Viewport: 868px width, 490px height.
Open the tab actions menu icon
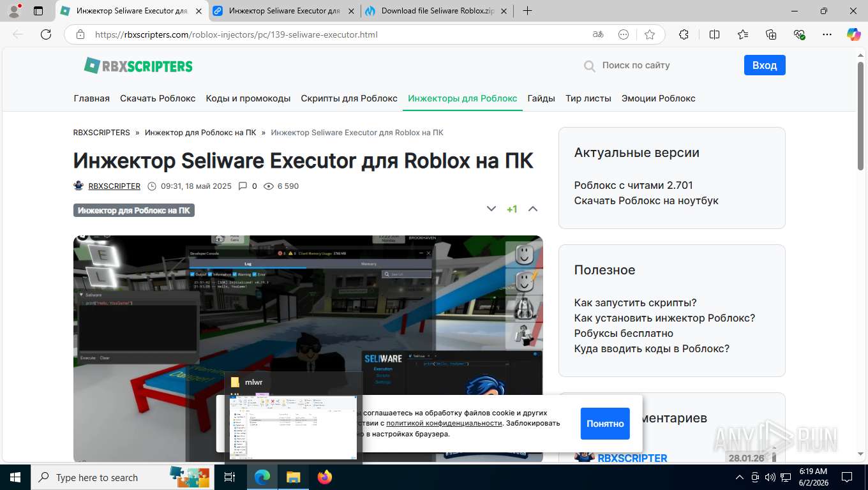point(38,11)
